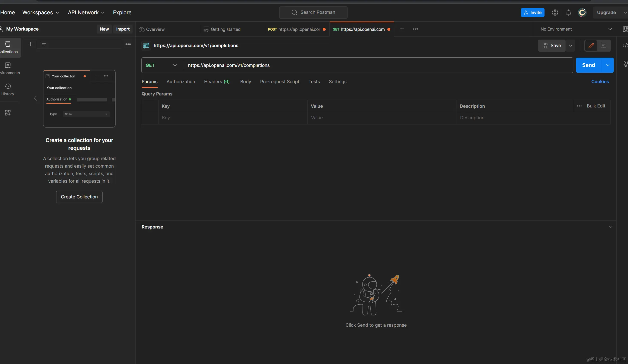Click the New button in workspace header

pyautogui.click(x=104, y=29)
